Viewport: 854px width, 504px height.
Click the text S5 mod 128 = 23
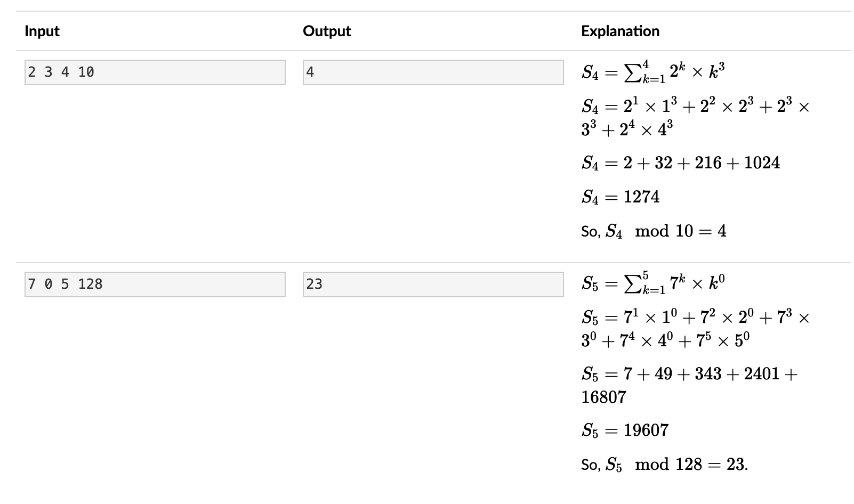(x=665, y=465)
